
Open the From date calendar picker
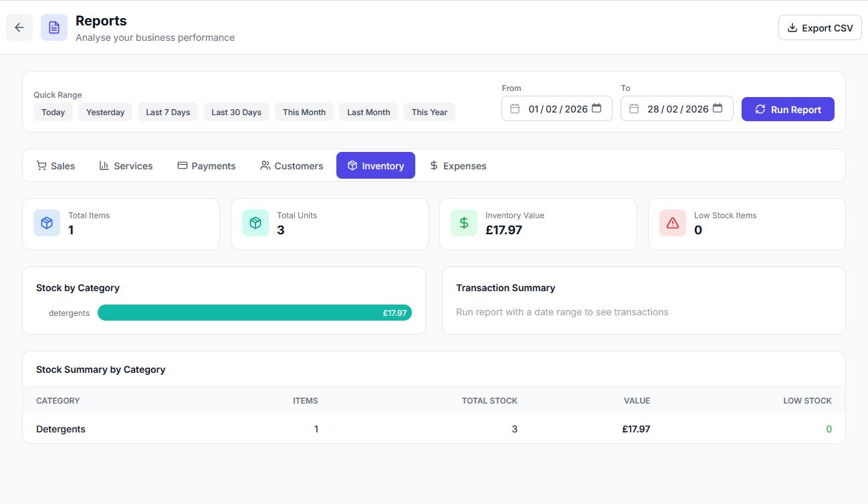click(596, 108)
